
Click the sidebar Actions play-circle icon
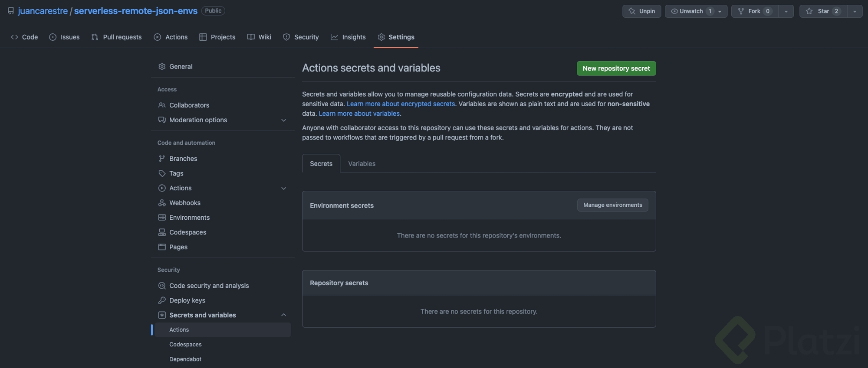162,188
